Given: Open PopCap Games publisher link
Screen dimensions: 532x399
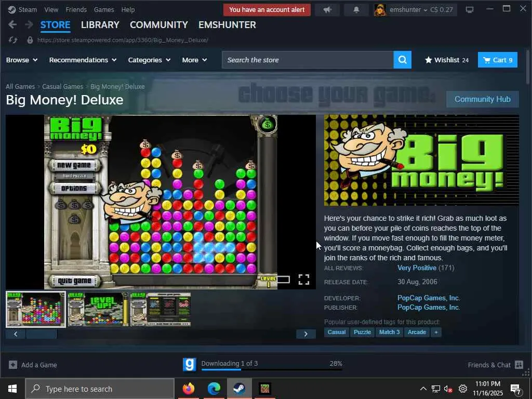Looking at the screenshot, I should pos(429,308).
